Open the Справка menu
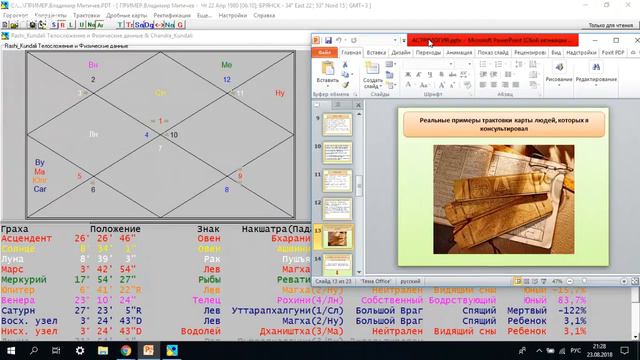 [264, 16]
